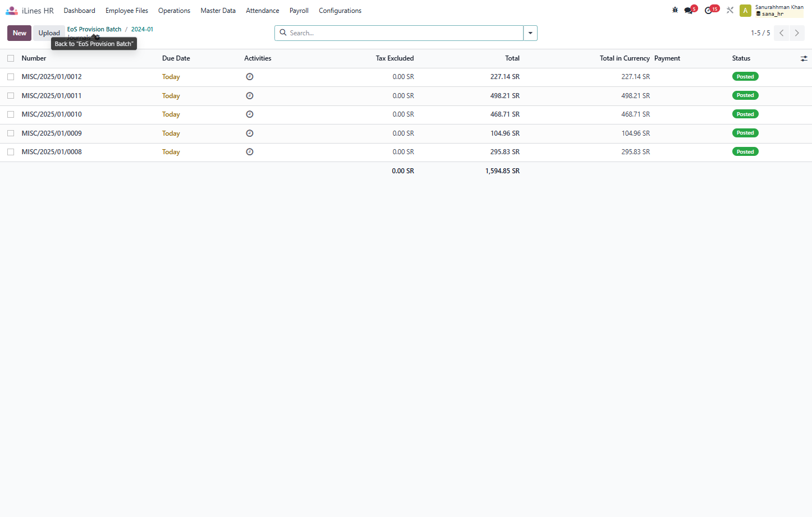Open entry MISC/2025/01/0012
Image resolution: width=812 pixels, height=517 pixels.
point(52,77)
